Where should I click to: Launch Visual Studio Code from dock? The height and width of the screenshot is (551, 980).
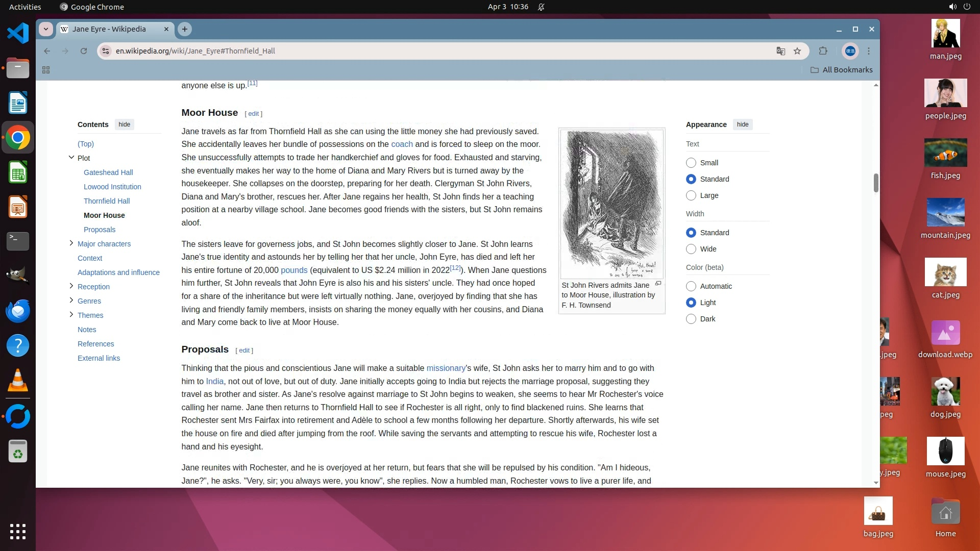(x=18, y=34)
